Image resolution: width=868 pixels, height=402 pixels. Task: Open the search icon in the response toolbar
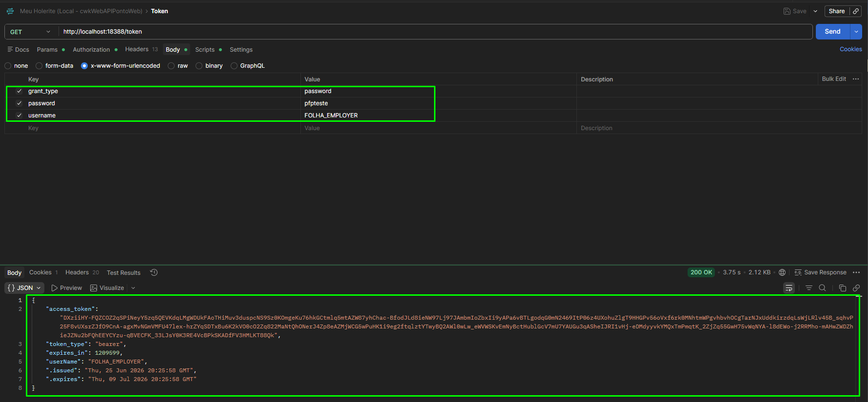(822, 288)
